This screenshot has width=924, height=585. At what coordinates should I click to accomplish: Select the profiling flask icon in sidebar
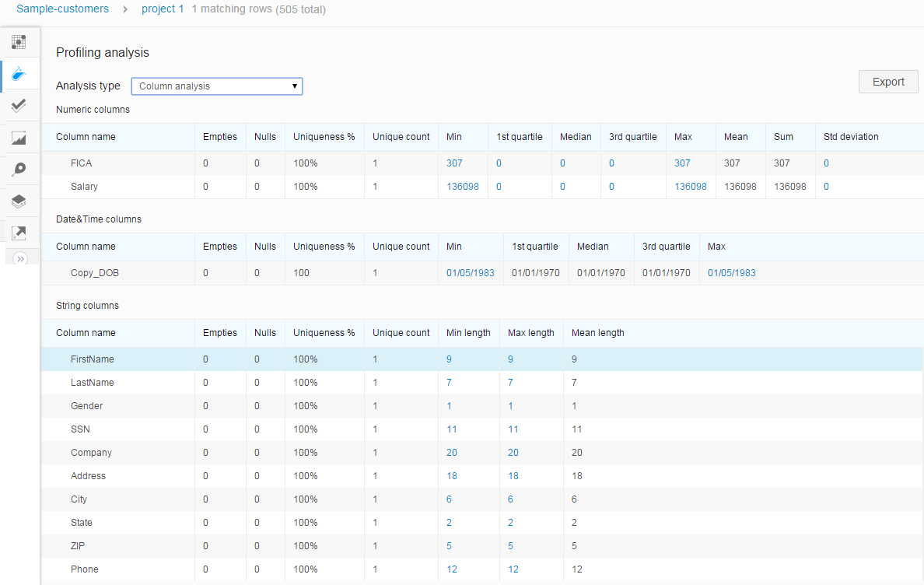point(19,75)
